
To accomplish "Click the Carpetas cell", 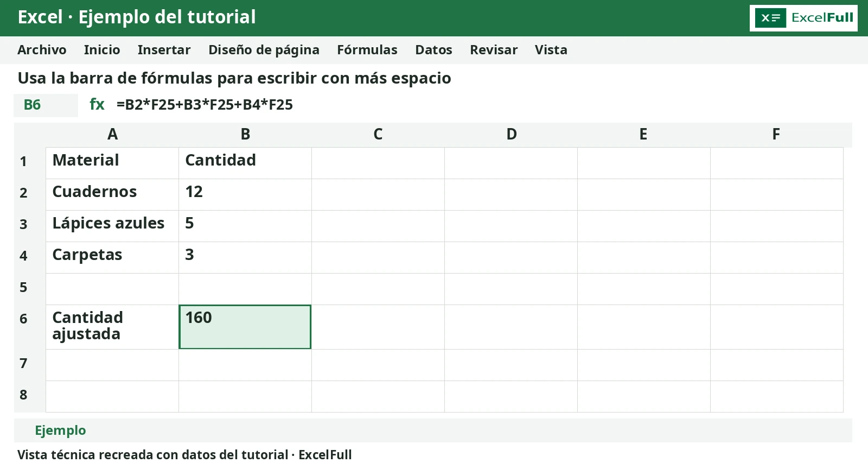I will [x=112, y=257].
